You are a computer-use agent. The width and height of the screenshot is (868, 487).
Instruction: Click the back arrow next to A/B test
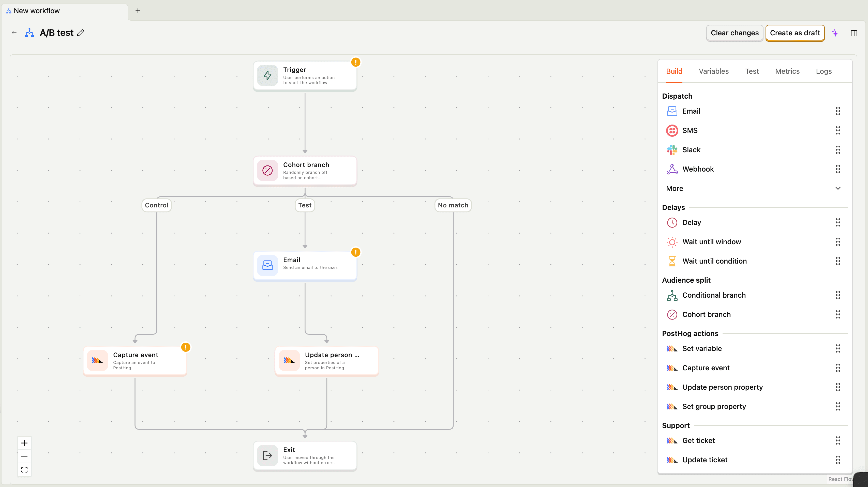click(14, 32)
